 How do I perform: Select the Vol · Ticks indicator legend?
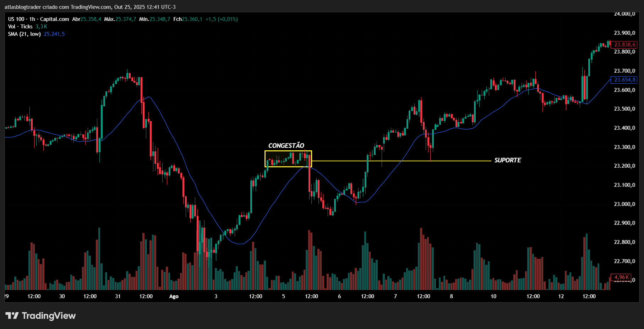point(20,27)
